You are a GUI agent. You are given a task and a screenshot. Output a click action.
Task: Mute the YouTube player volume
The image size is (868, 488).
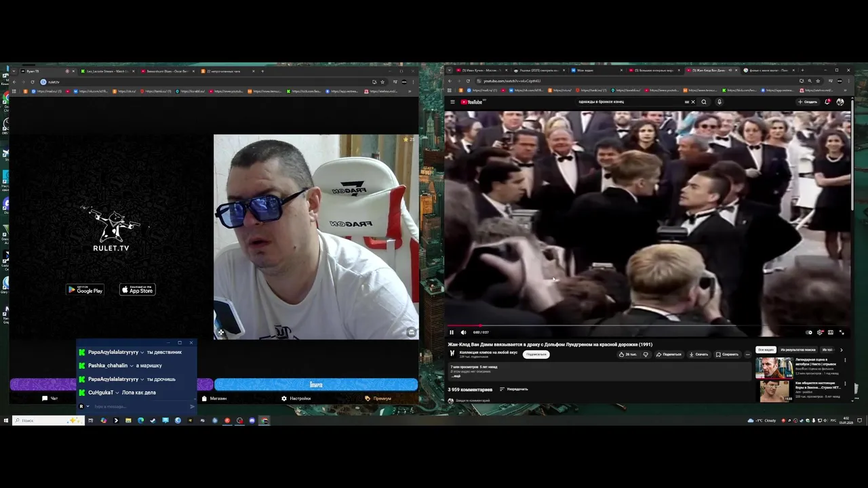464,332
